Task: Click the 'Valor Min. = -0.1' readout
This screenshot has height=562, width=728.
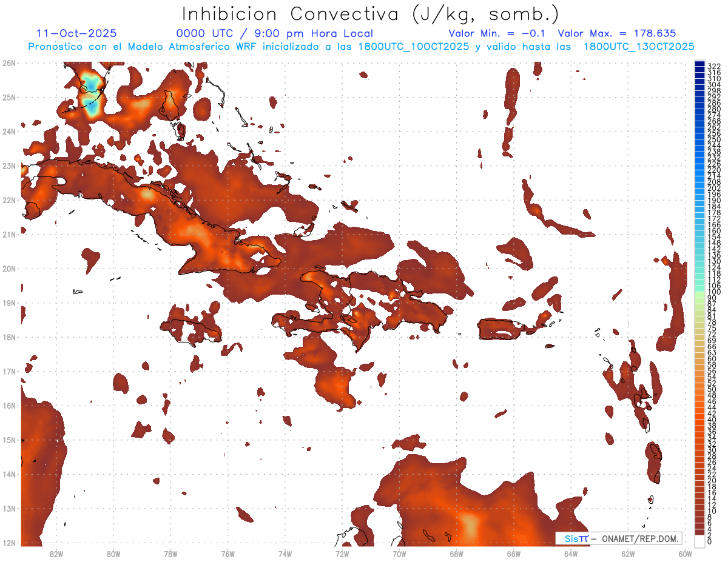Action: pos(499,33)
